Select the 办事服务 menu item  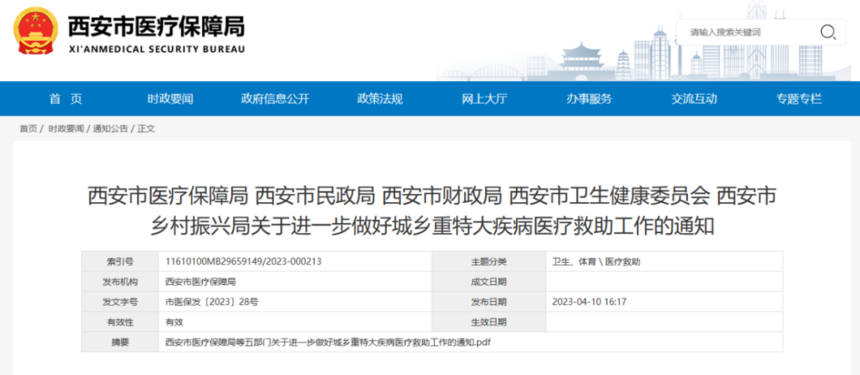tap(589, 99)
